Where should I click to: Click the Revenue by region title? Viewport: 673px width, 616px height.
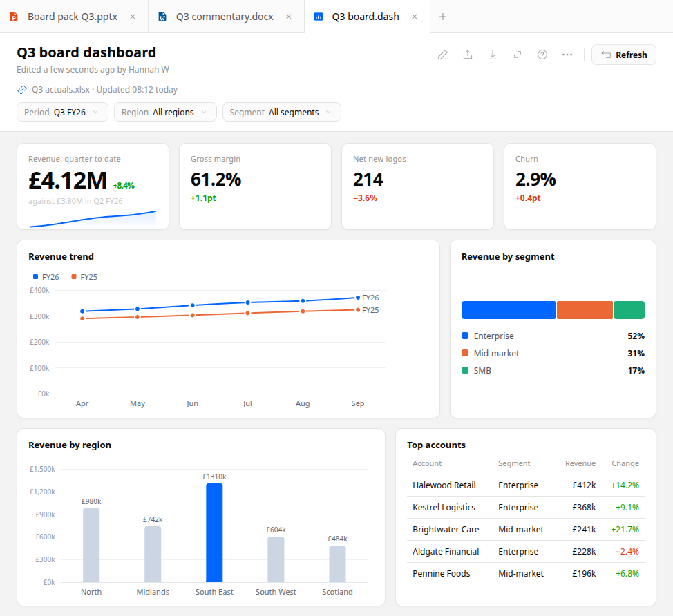point(70,445)
